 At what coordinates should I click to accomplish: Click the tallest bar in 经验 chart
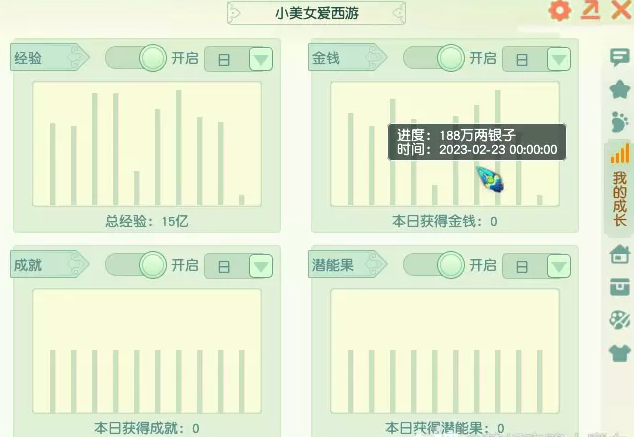(178, 148)
